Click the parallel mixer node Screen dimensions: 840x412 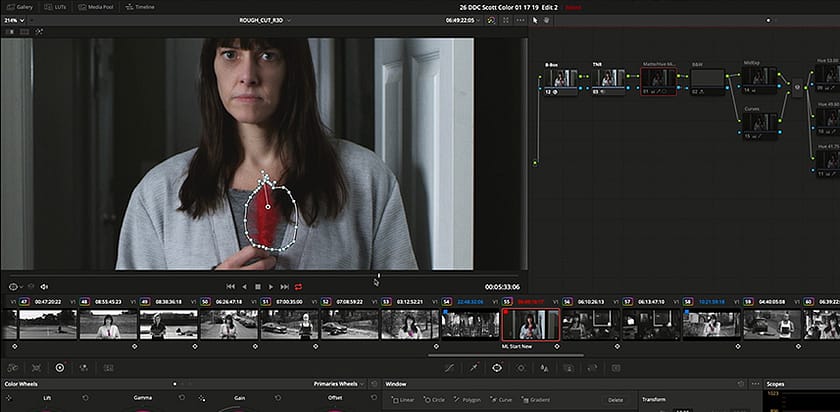pyautogui.click(x=797, y=88)
